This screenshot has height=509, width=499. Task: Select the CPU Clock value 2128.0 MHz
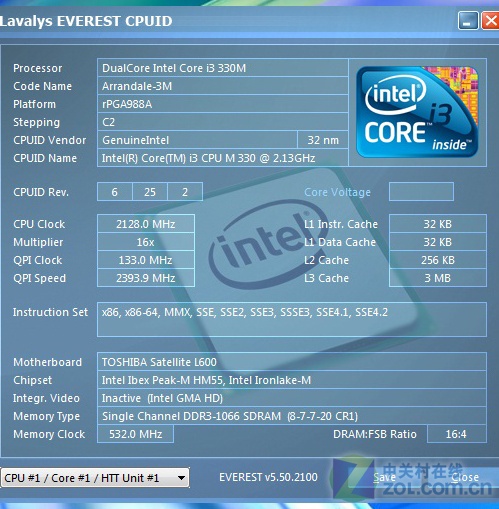[146, 224]
